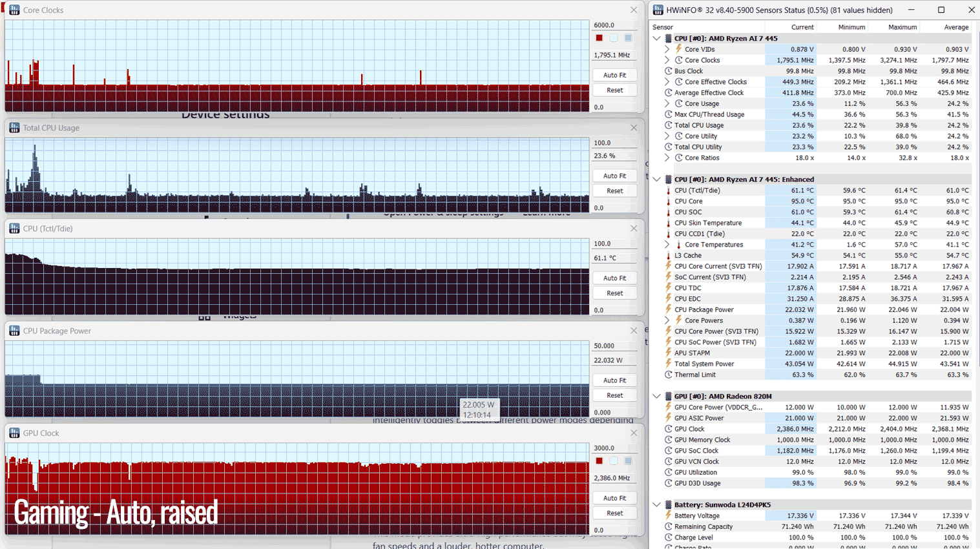This screenshot has width=980, height=549.
Task: Click the clock icon of GPU Utilization row
Action: point(669,473)
